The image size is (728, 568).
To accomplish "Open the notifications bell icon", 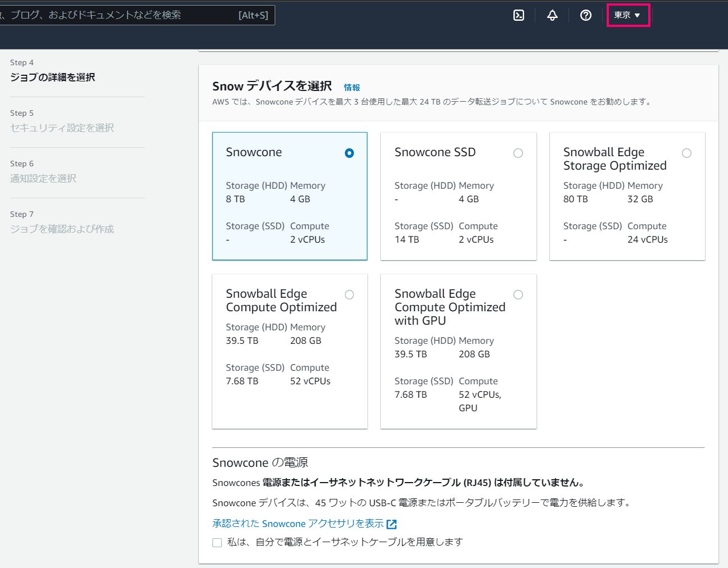I will coord(553,15).
